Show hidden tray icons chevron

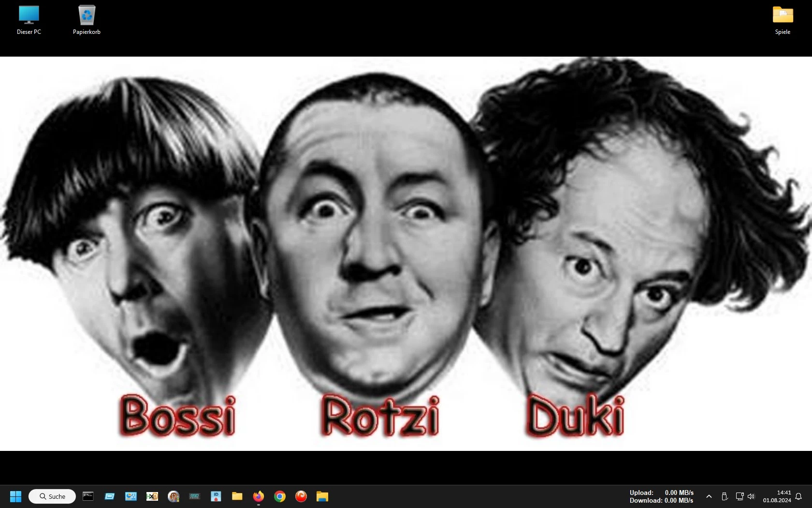709,496
